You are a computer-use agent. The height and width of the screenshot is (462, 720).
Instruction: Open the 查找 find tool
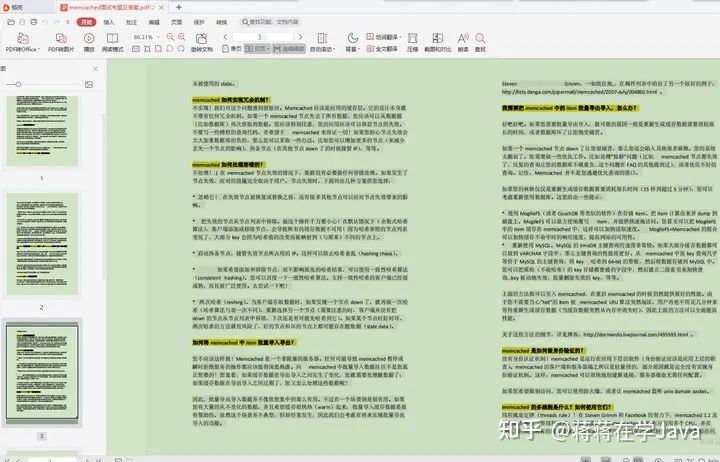[x=480, y=42]
